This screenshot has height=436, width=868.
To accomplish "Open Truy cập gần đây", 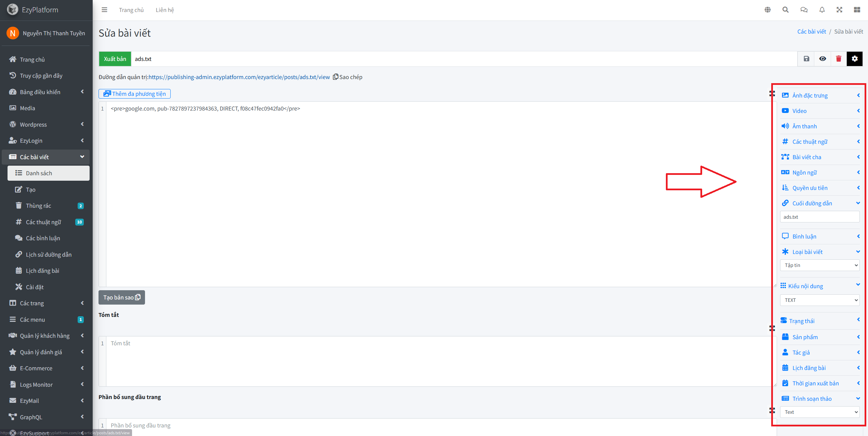I will click(x=46, y=76).
